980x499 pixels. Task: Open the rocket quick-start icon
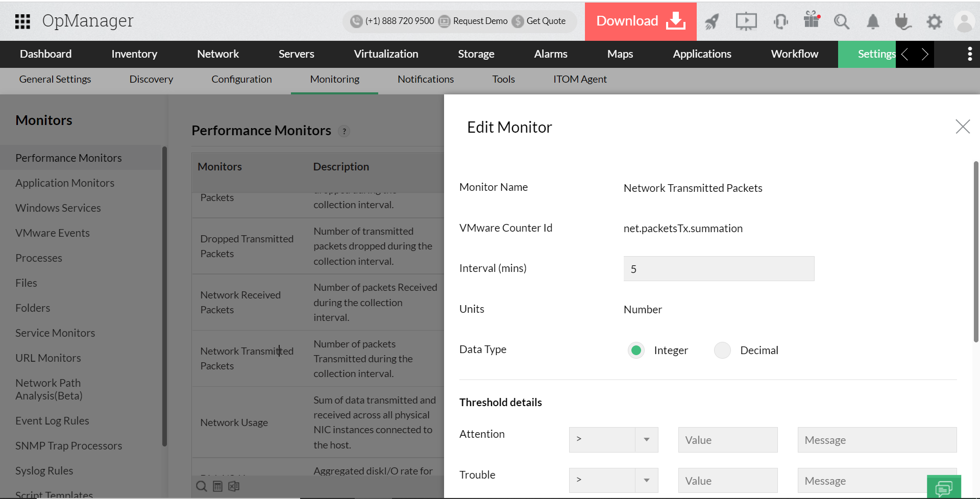point(712,21)
